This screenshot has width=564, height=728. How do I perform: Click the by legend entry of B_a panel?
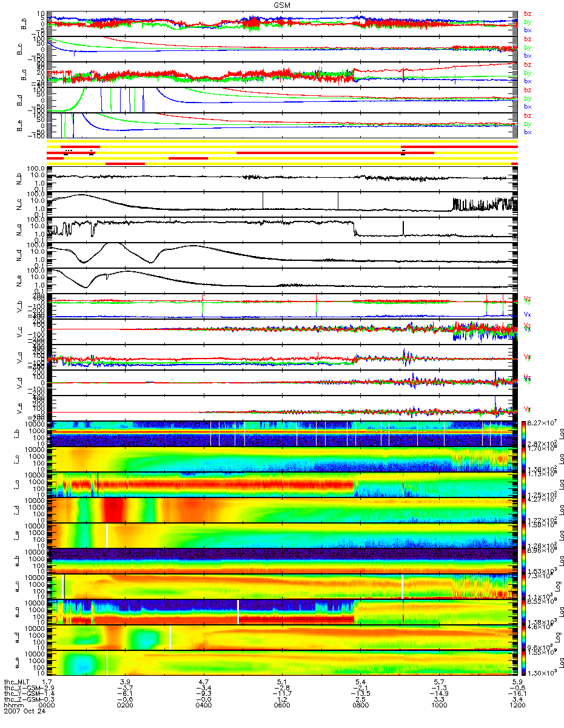point(528,73)
